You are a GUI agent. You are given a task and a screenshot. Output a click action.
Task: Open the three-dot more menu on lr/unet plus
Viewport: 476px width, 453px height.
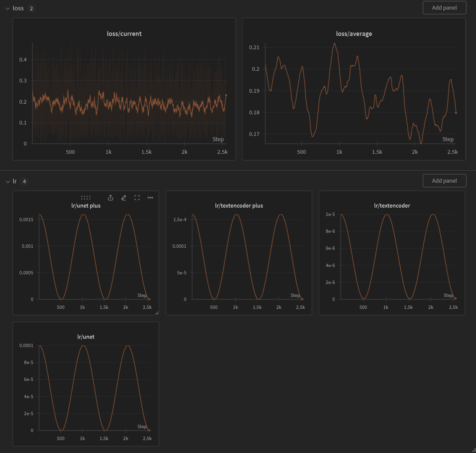tap(150, 198)
